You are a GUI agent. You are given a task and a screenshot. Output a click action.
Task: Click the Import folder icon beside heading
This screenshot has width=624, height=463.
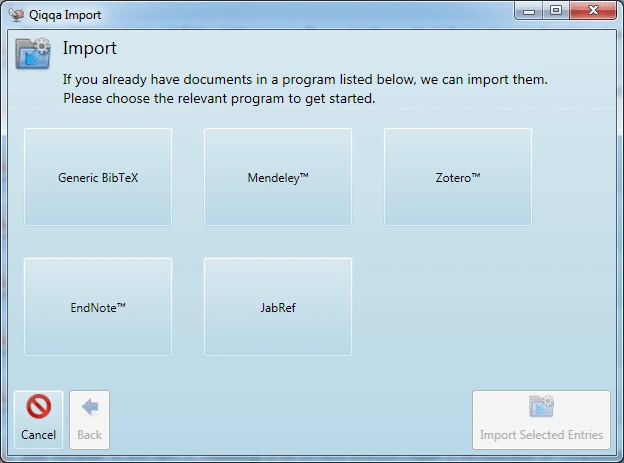point(33,52)
